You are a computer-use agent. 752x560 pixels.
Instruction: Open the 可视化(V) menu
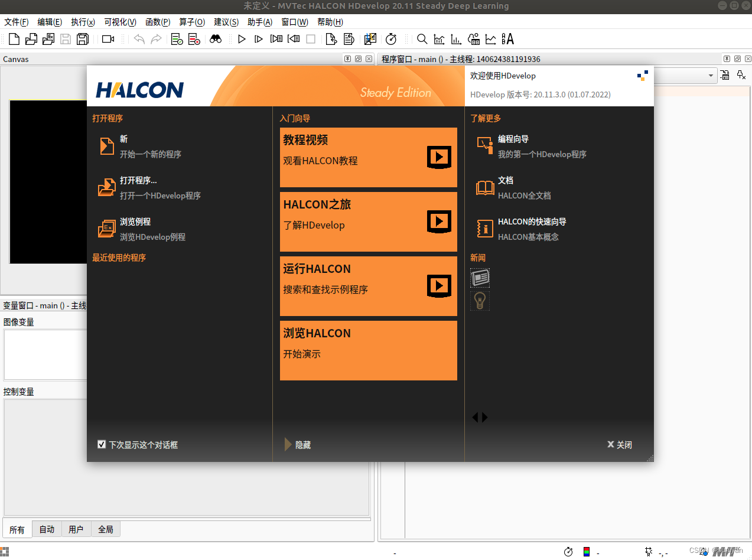click(120, 22)
